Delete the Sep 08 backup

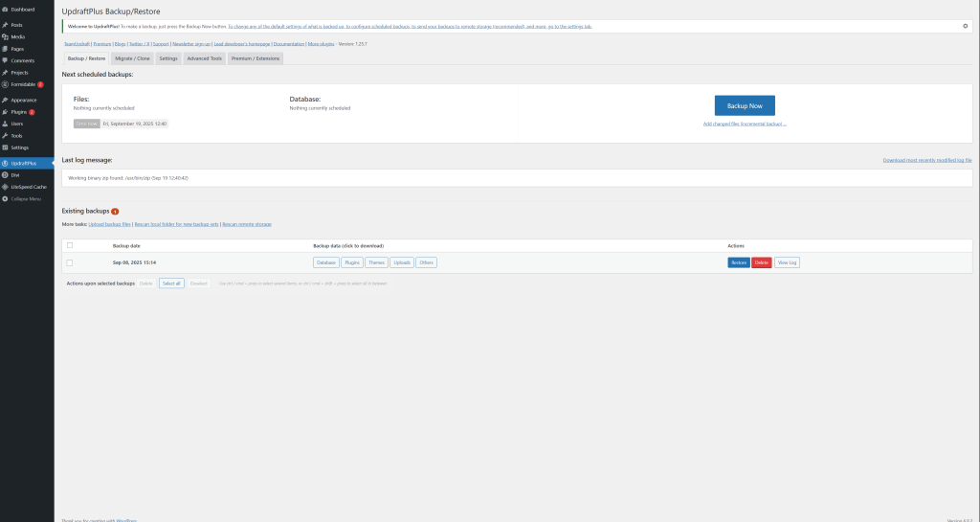pos(761,262)
